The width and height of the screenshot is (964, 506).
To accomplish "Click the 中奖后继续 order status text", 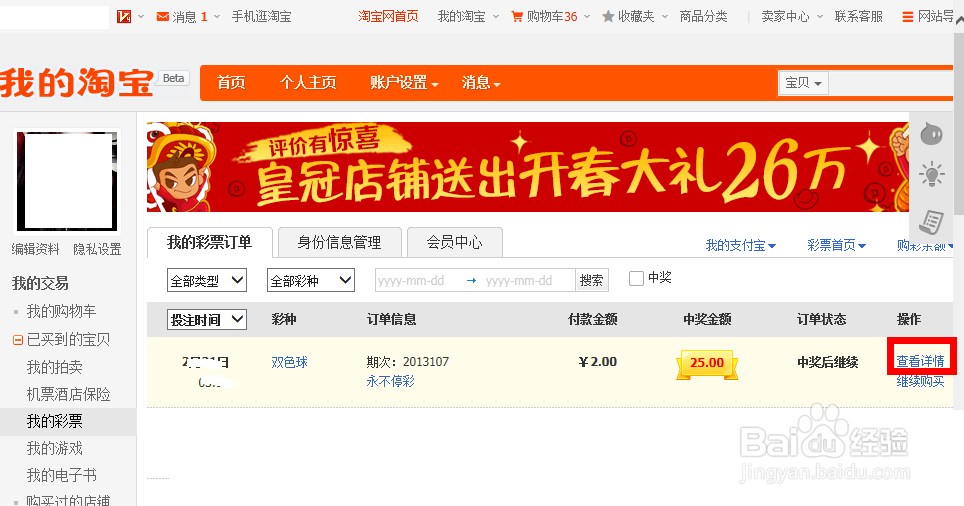I will 828,362.
